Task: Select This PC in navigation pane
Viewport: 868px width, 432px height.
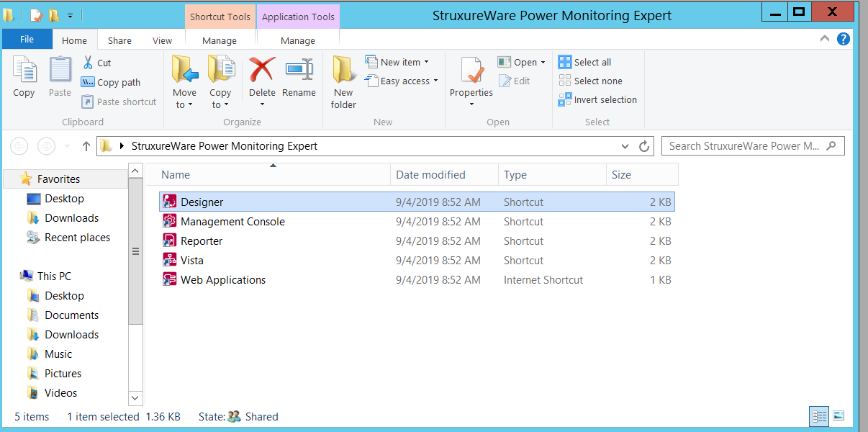Action: point(54,276)
